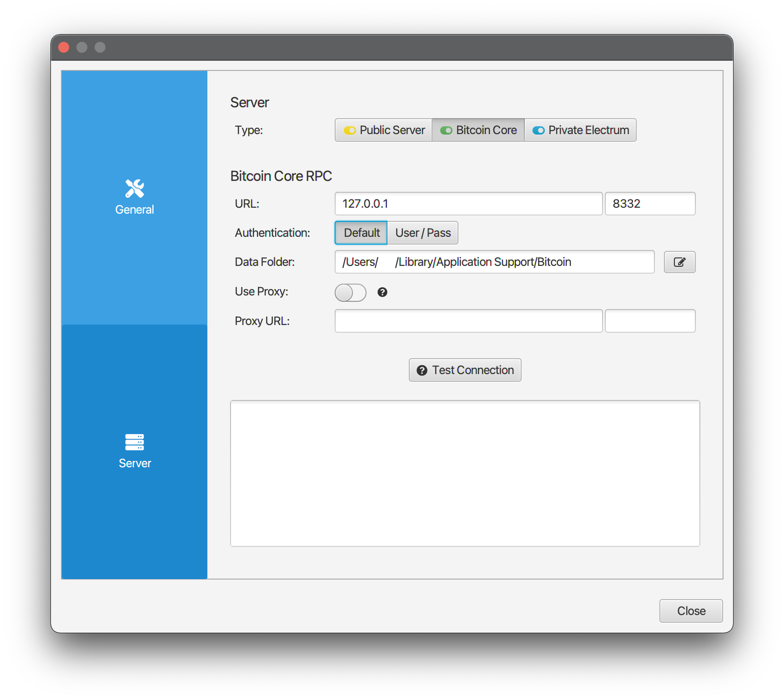Click the RPC URL host field
This screenshot has width=784, height=700.
click(x=468, y=204)
